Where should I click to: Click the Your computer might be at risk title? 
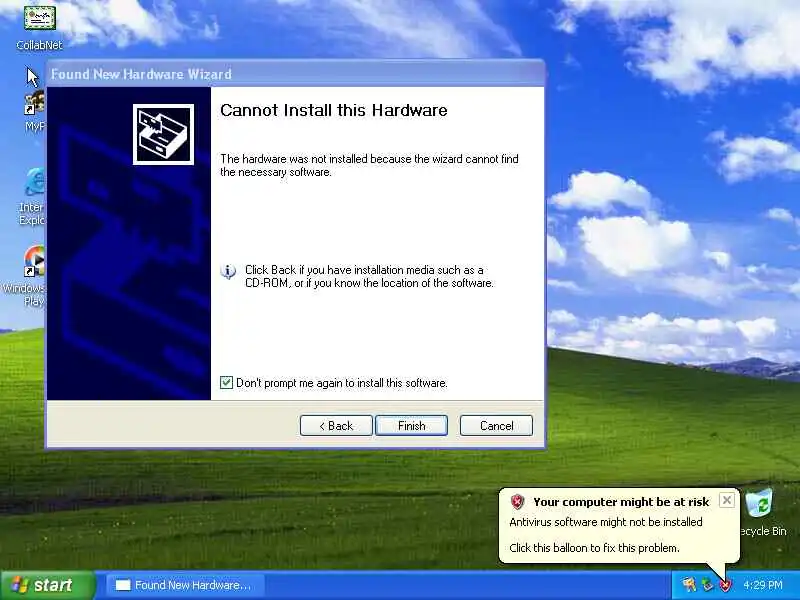[x=621, y=502]
